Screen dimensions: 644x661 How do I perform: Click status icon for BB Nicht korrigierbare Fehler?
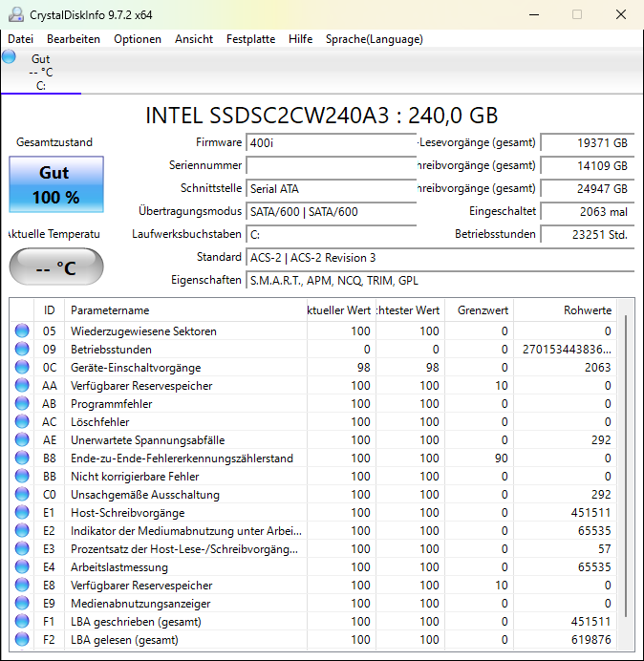pos(22,476)
